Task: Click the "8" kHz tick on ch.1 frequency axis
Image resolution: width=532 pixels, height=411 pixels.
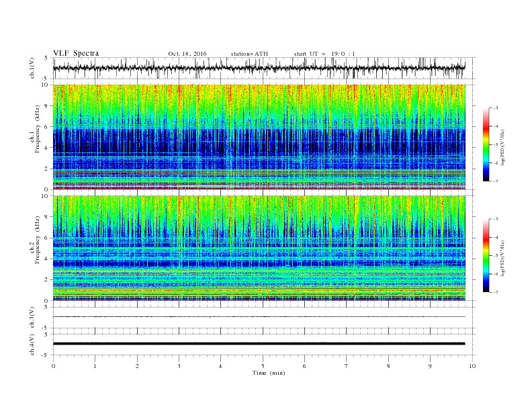Action: (46, 106)
